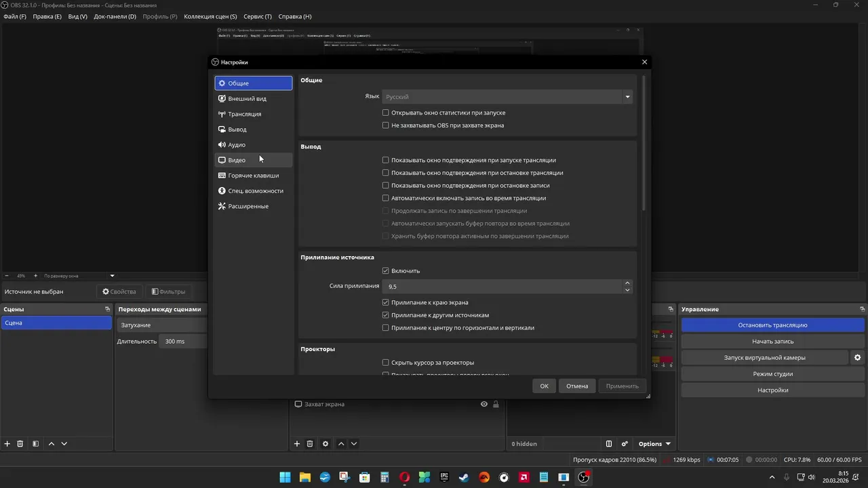The height and width of the screenshot is (488, 868).
Task: Undock the Сцены panel with its pop-out icon
Action: point(107,309)
